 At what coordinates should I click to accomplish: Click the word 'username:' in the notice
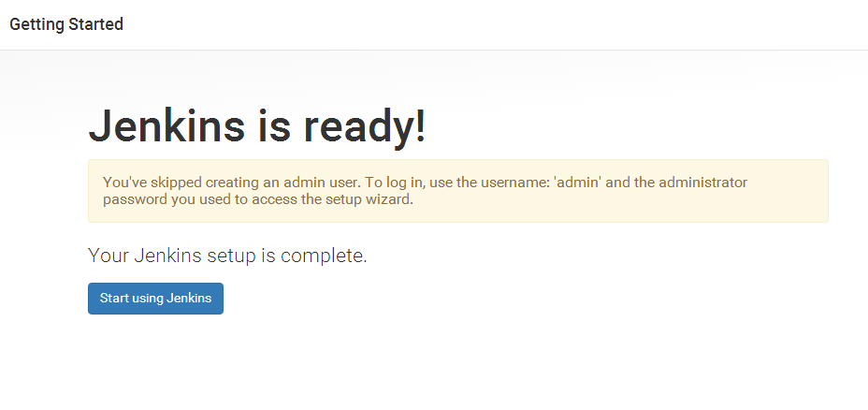coord(522,183)
